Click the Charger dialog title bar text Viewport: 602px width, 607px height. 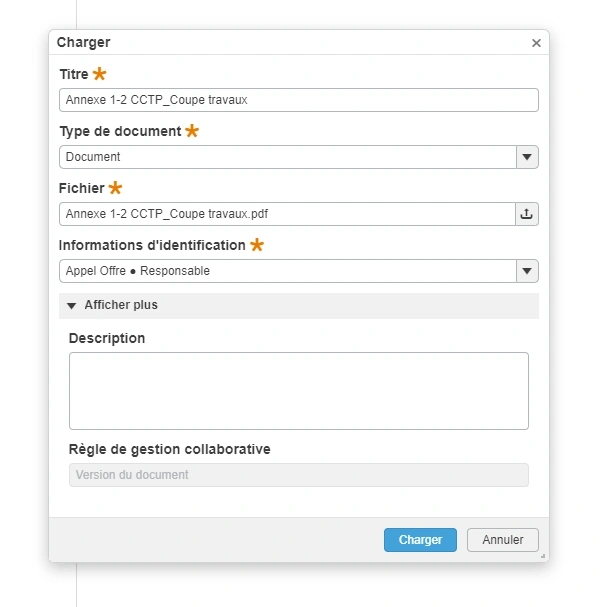(83, 42)
